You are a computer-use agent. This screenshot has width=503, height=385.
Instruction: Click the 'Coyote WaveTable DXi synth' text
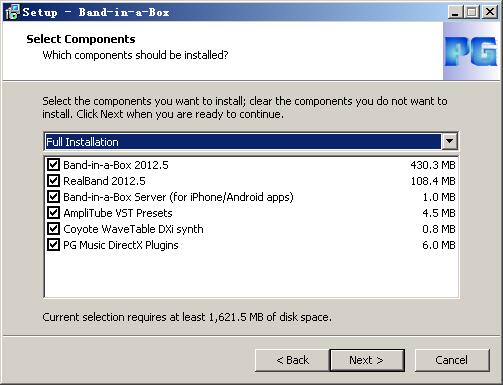(x=133, y=229)
